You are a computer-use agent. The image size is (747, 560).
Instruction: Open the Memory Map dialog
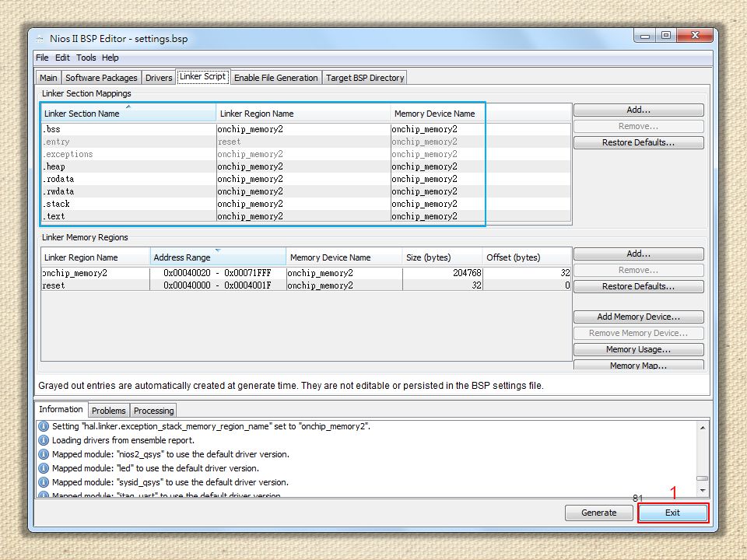[638, 365]
